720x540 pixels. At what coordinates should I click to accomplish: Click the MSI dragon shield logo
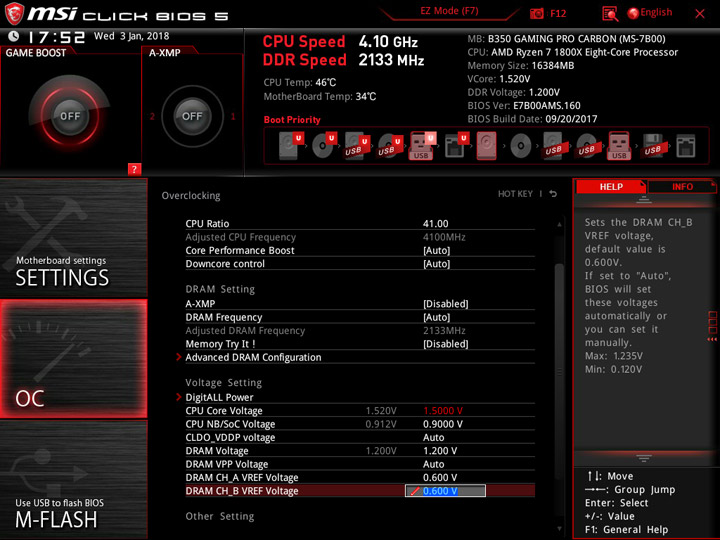(x=14, y=13)
